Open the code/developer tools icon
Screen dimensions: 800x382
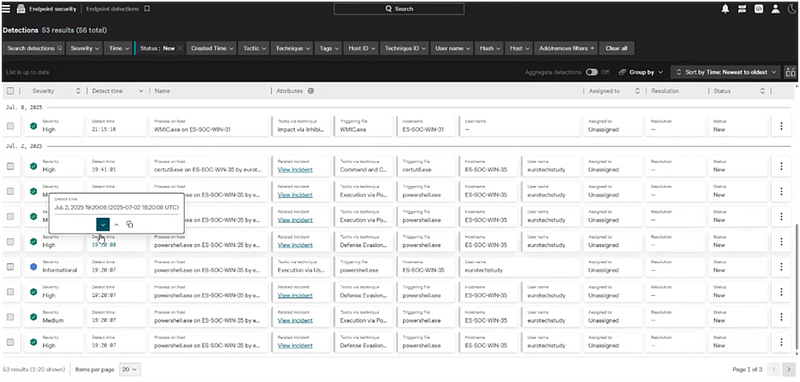(759, 9)
